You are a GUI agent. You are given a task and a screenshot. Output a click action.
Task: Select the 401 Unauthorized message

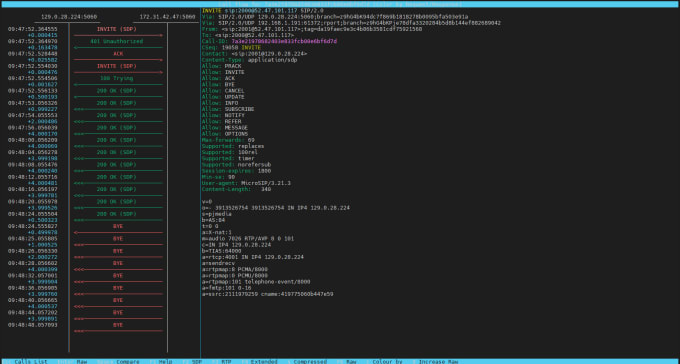click(116, 41)
